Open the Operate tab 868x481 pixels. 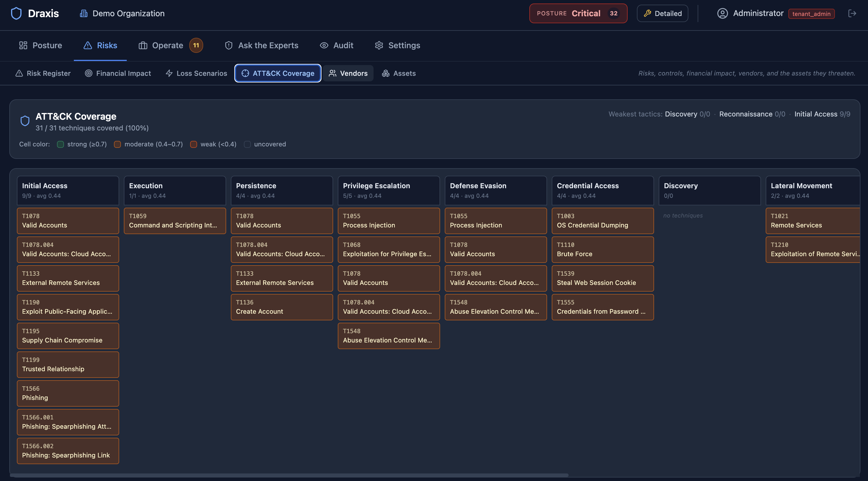[171, 45]
